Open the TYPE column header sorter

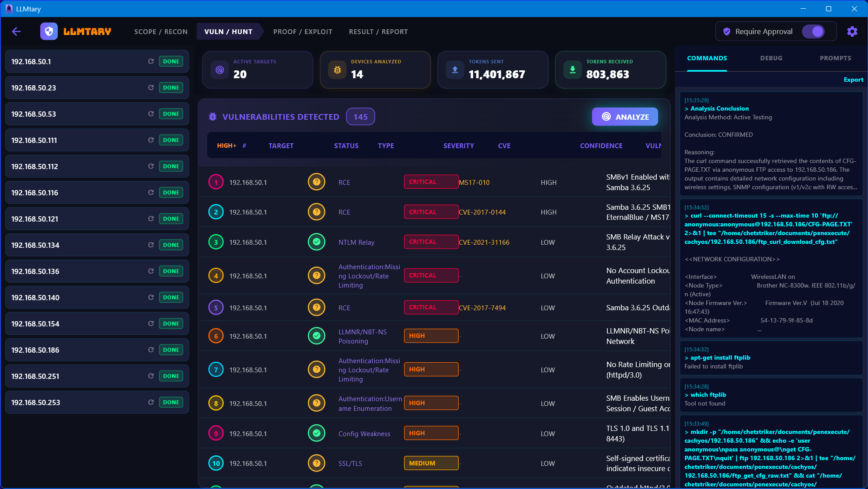tap(386, 146)
